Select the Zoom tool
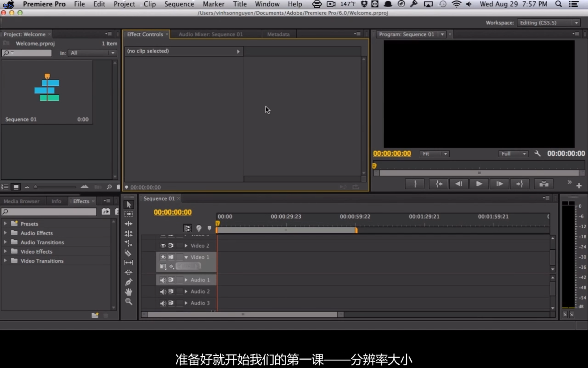This screenshot has width=588, height=368. pyautogui.click(x=128, y=302)
